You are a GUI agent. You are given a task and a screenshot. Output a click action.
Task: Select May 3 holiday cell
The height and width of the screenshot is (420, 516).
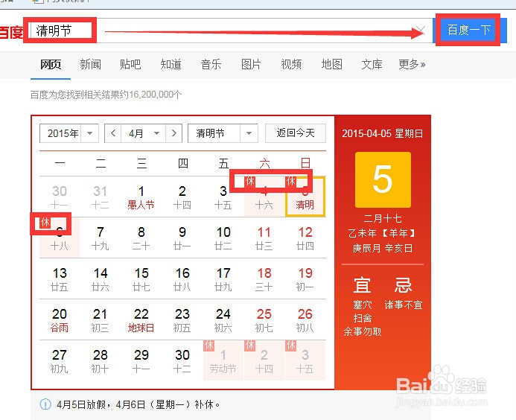tap(305, 360)
